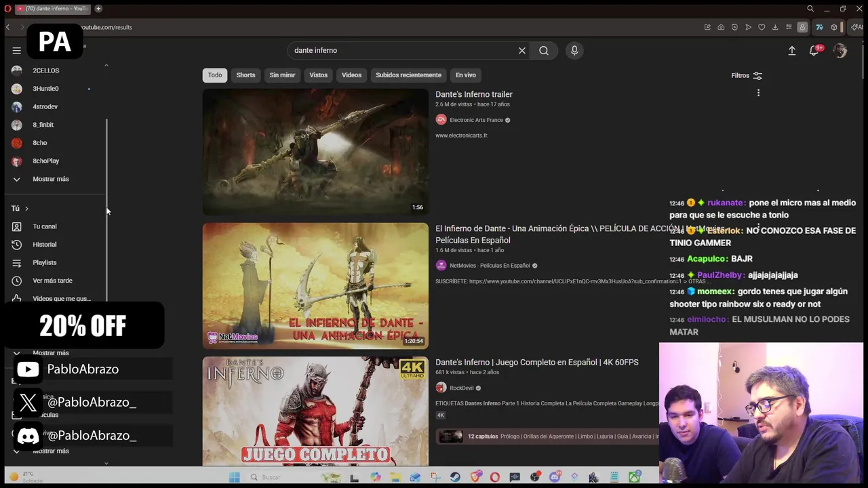The image size is (868, 488).
Task: Open the extensions cube icon
Action: coord(834,27)
